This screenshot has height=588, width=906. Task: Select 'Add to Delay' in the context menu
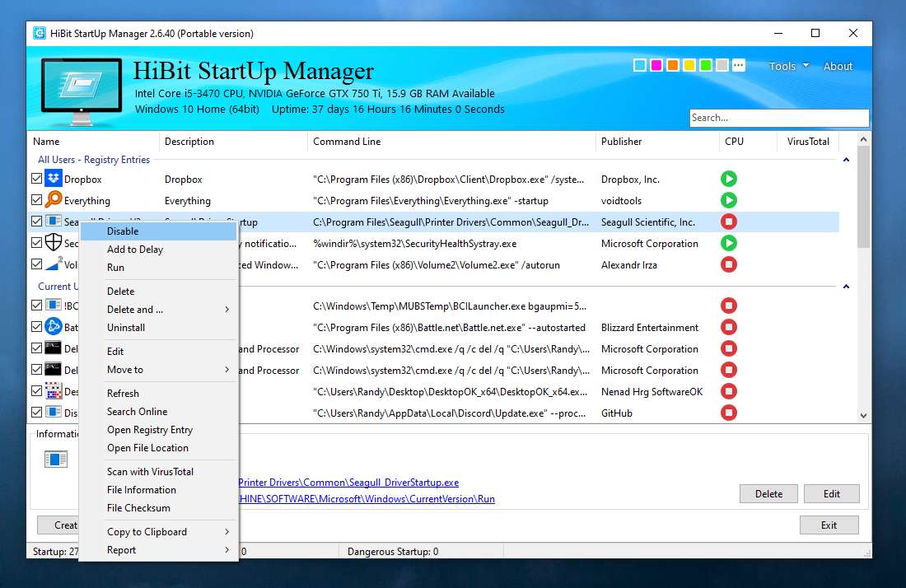coord(158,250)
